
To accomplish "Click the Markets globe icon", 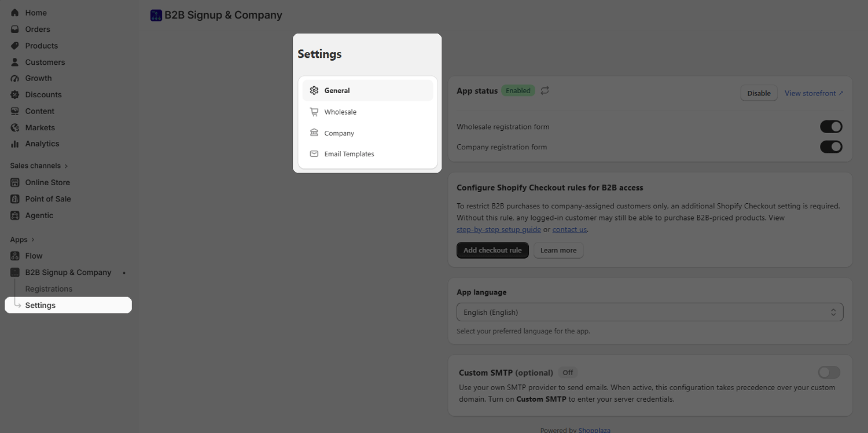I will pos(15,127).
